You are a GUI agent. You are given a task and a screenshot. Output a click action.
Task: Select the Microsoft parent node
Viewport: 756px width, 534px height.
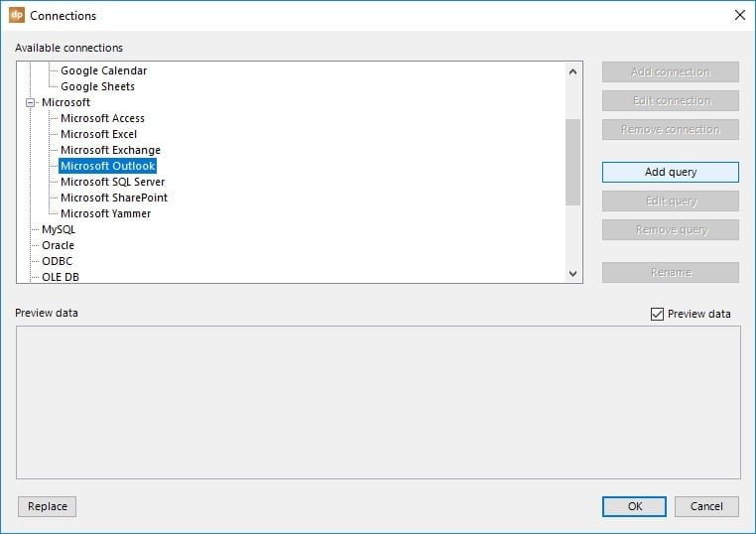coord(65,102)
